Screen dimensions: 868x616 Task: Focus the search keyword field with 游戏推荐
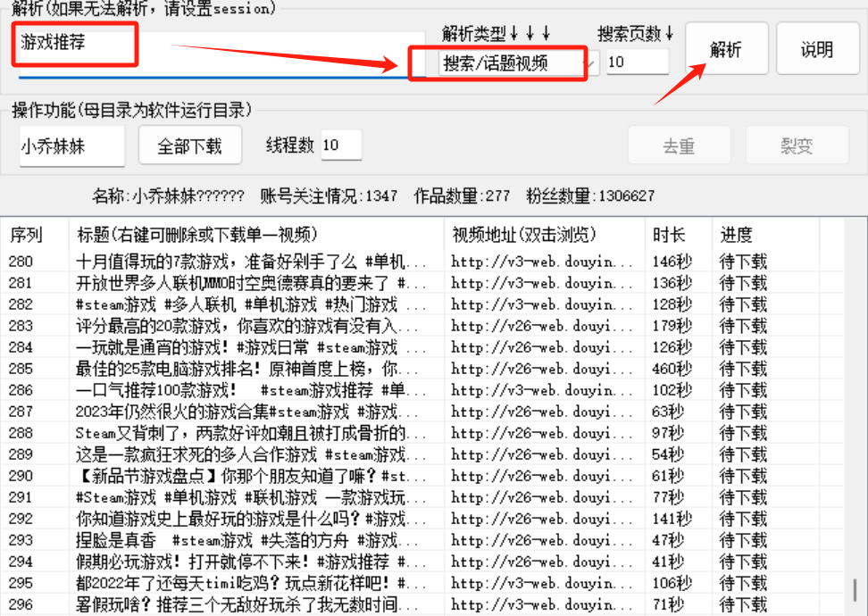pyautogui.click(x=221, y=54)
